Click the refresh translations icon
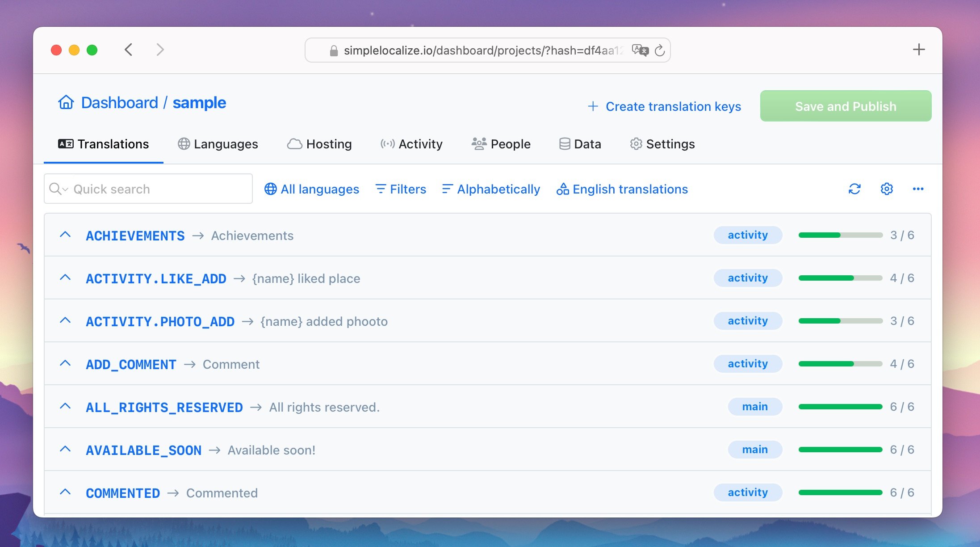This screenshot has height=547, width=980. point(855,189)
